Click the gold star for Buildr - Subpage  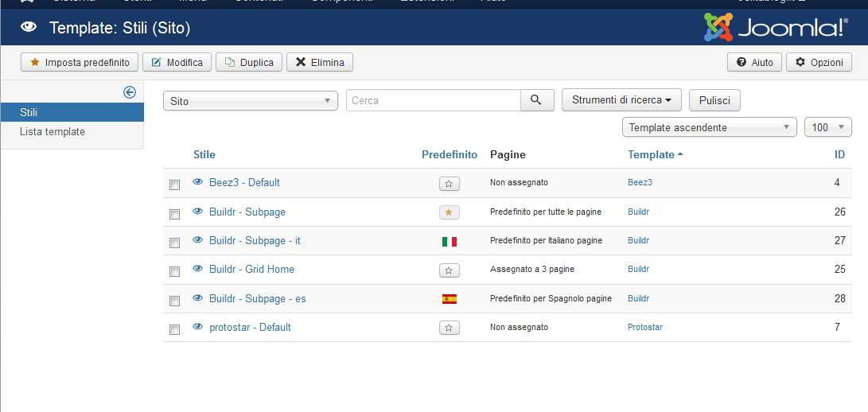pos(449,212)
